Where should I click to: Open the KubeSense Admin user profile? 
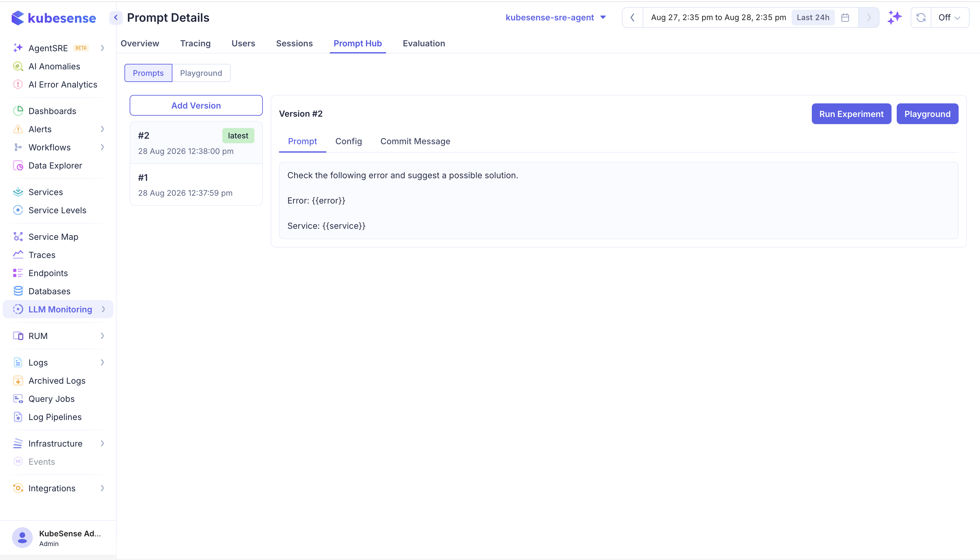(58, 538)
